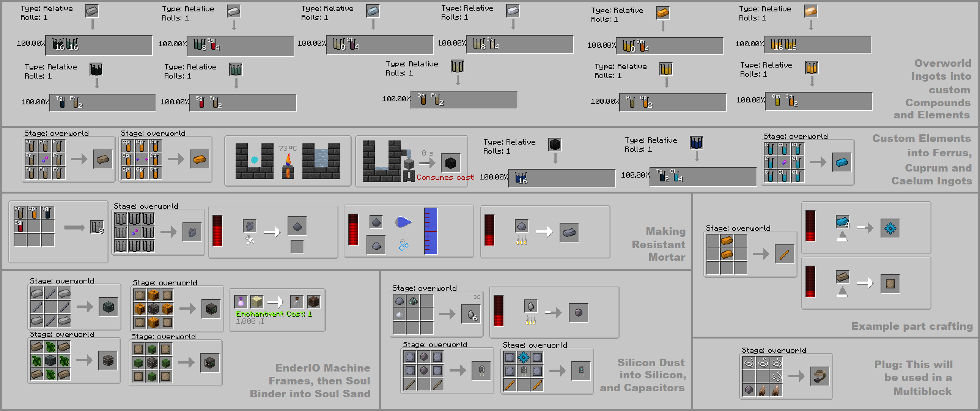Click the orange copper ingot above the Sm bar
This screenshot has width=980, height=411.
pyautogui.click(x=663, y=13)
